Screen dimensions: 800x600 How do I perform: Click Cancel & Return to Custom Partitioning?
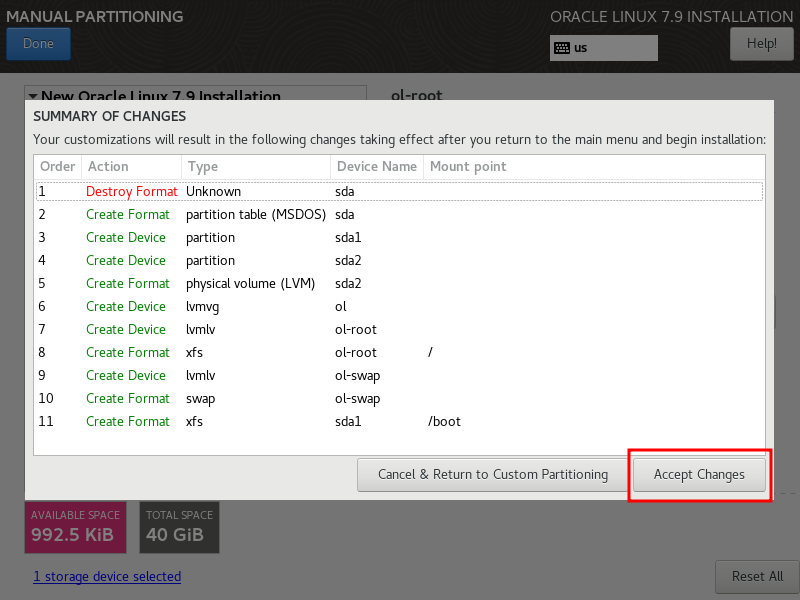(x=493, y=475)
